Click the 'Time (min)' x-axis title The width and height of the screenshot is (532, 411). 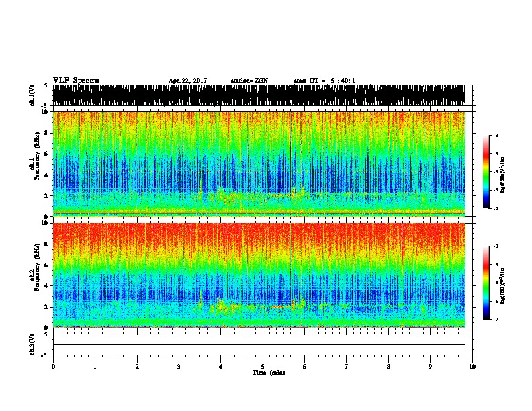269,373
